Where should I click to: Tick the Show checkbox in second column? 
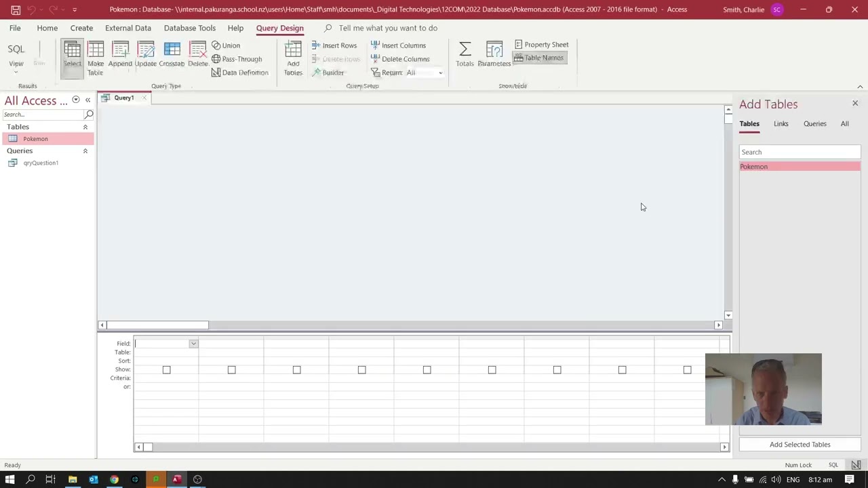click(x=231, y=369)
